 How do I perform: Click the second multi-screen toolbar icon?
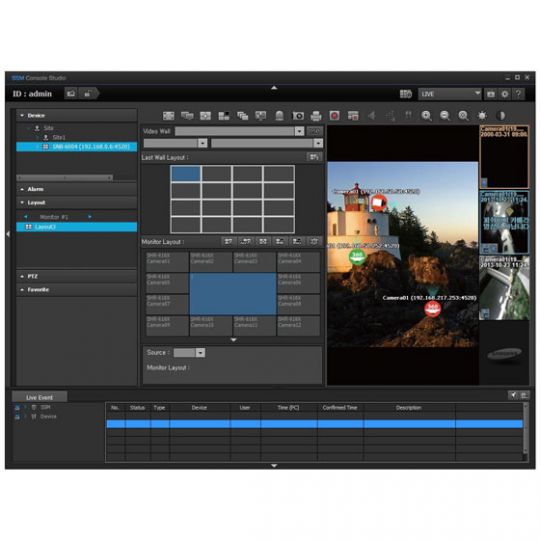187,116
